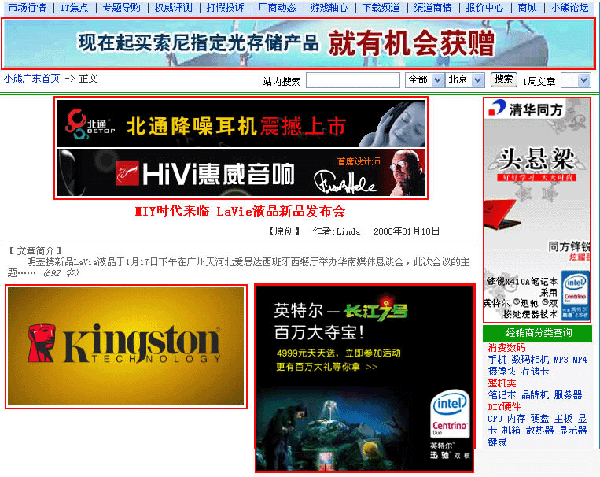
Task: Open the 消费数码 category heading
Action: click(x=507, y=348)
